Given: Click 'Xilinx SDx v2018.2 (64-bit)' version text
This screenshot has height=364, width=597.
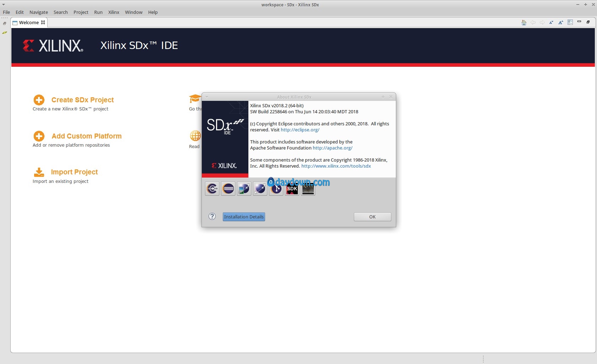Looking at the screenshot, I should coord(277,105).
